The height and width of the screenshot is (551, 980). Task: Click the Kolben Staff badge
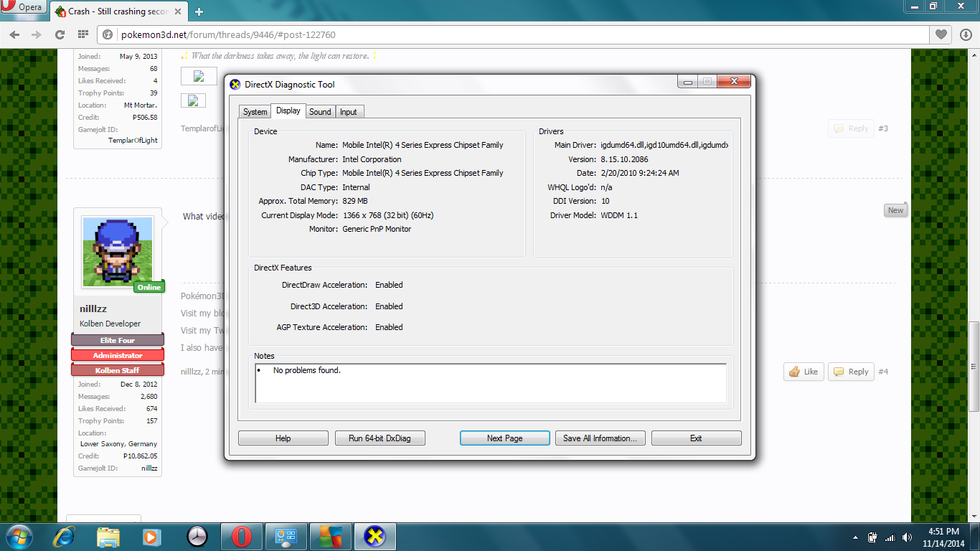118,370
